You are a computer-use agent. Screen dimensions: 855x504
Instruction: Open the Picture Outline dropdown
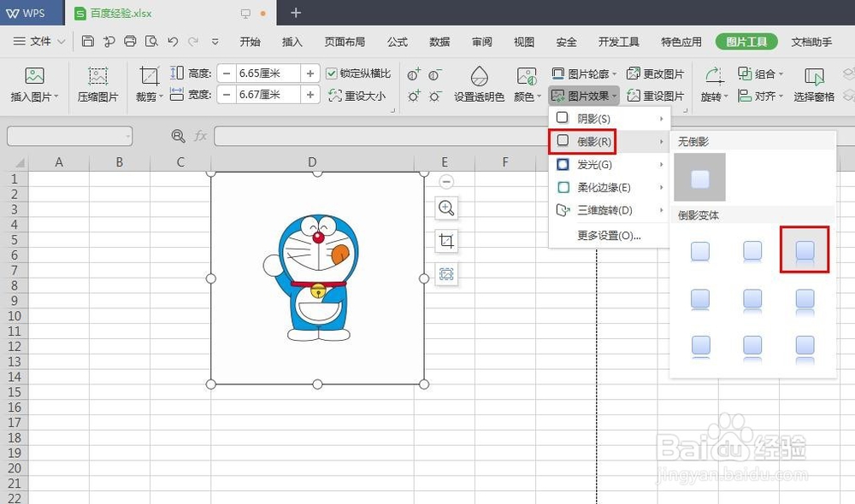click(x=583, y=73)
